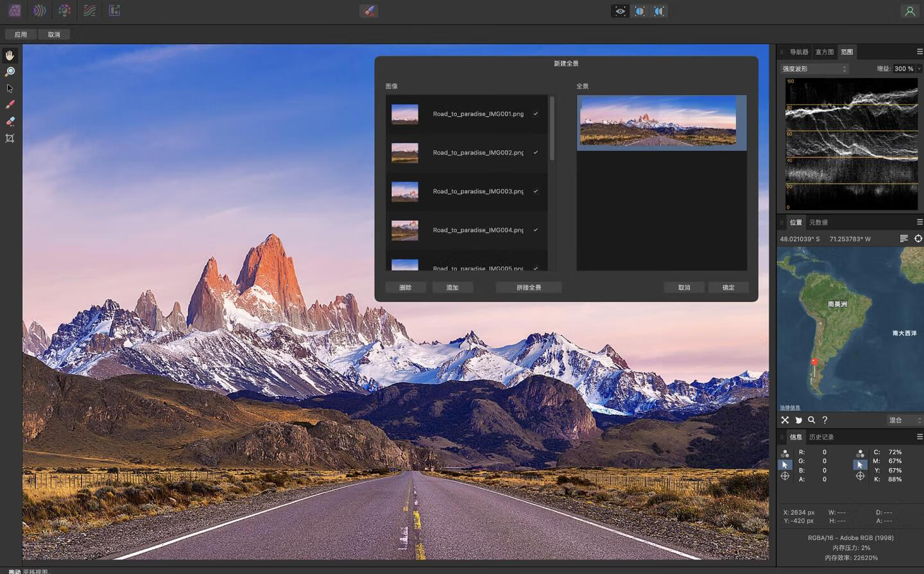Select the Hand pan tool
Screen dimensions: 924x574
(10, 55)
